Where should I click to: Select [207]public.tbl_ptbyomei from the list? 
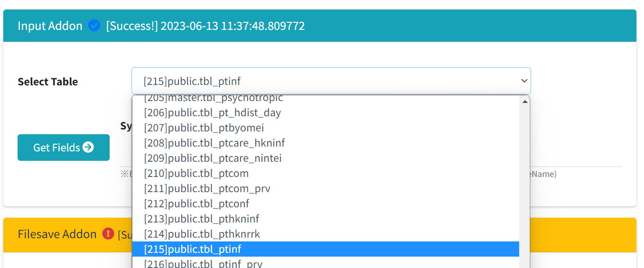[326, 128]
